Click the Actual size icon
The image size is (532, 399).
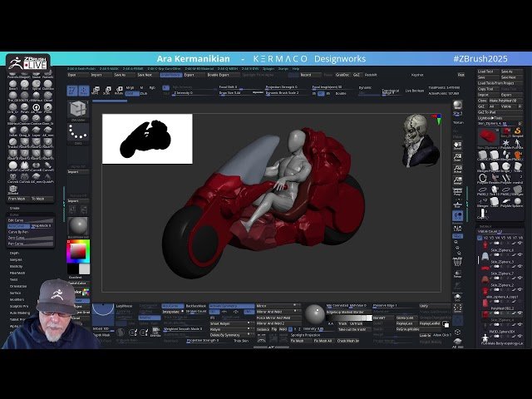457,169
